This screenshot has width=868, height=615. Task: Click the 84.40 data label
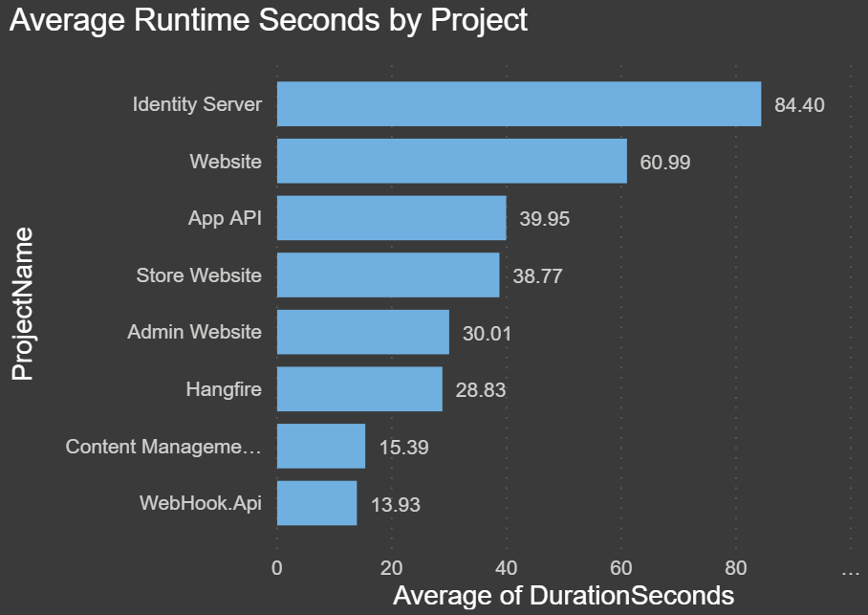click(x=799, y=105)
